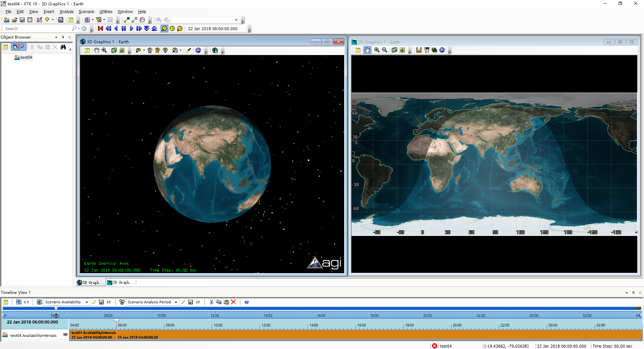
Task: Select the grab hand tool in 3D Graphics
Action: pos(97,50)
